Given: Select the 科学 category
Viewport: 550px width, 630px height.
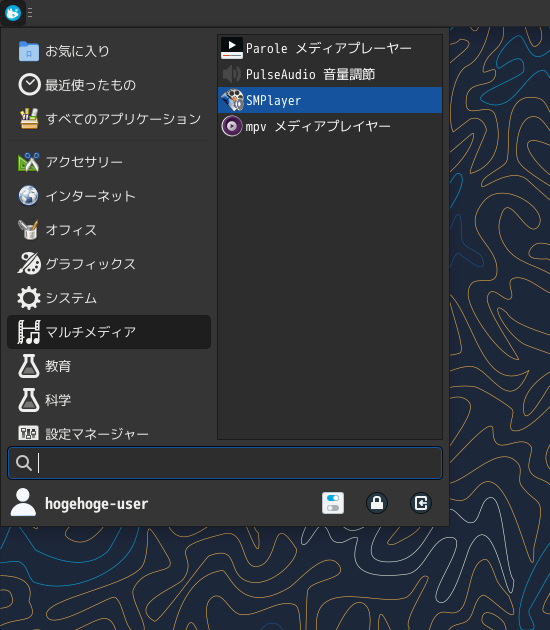Looking at the screenshot, I should click(x=109, y=400).
